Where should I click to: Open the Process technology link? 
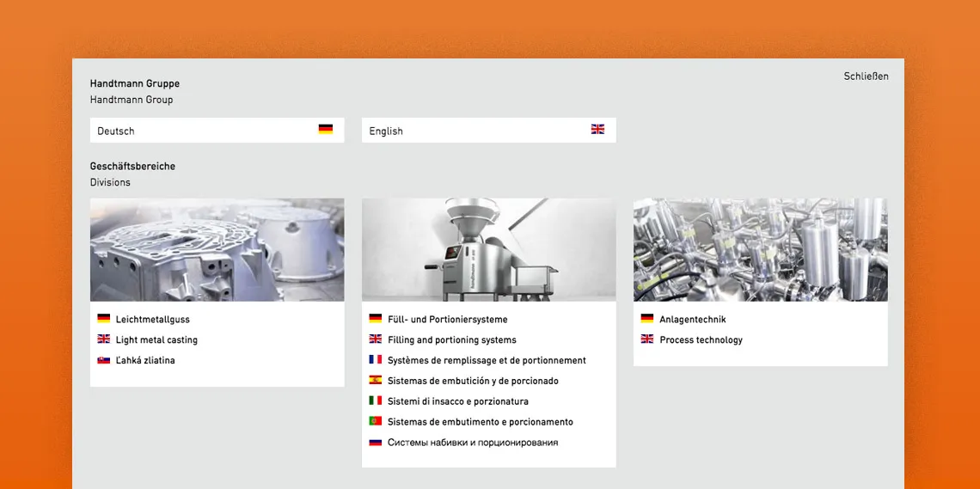[701, 339]
